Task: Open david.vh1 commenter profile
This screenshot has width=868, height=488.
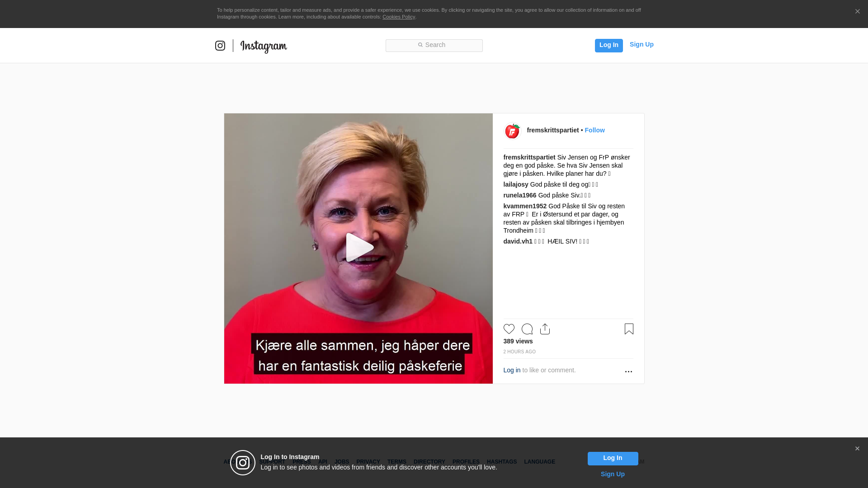Action: point(518,241)
